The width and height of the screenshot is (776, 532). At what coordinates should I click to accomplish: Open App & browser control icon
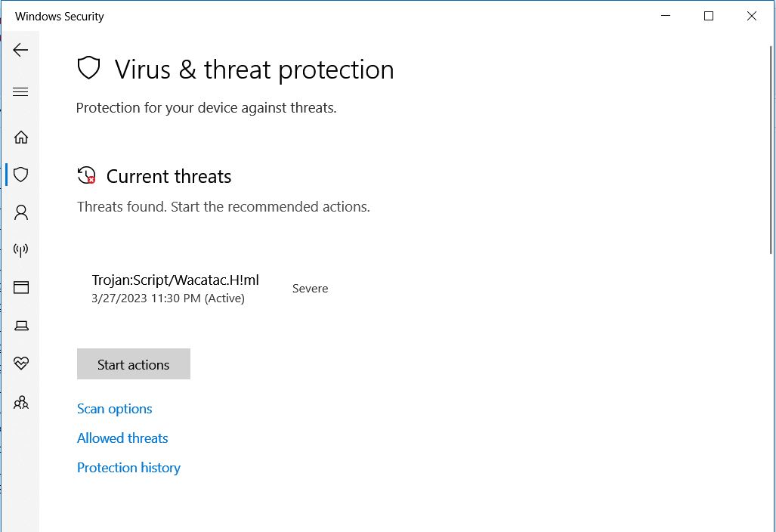(21, 287)
